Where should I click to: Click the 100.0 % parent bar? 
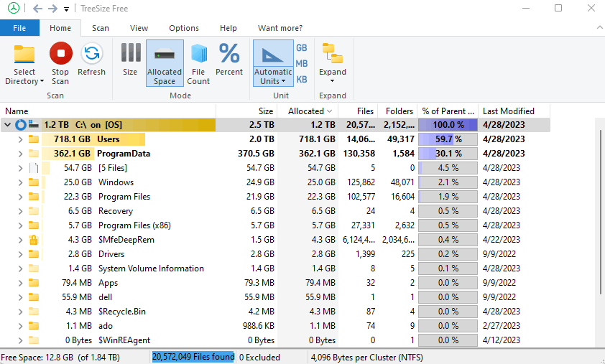pyautogui.click(x=448, y=125)
